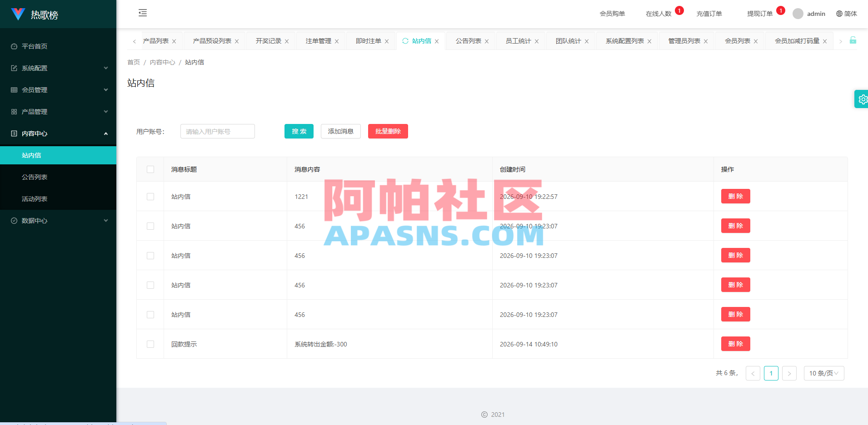The width and height of the screenshot is (868, 425).
Task: Delete the 回款提示 message
Action: coord(736,344)
